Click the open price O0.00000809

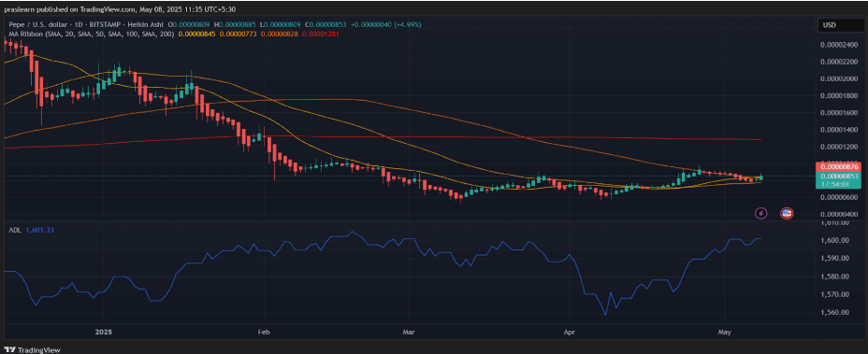tap(190, 25)
